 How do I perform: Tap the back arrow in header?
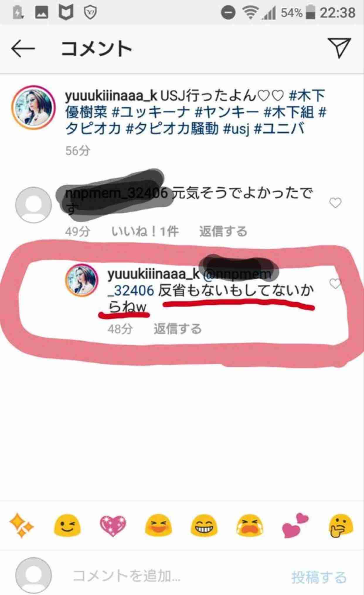click(23, 49)
